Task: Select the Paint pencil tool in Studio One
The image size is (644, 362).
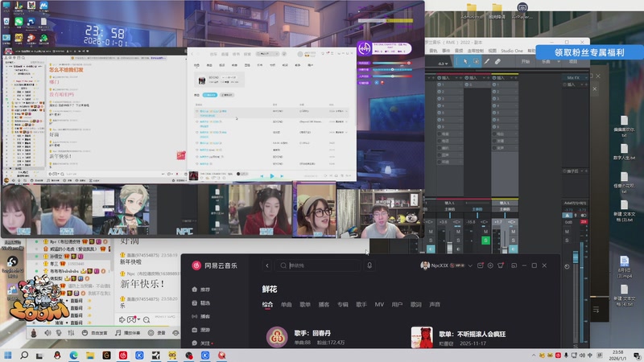Action: pos(487,62)
